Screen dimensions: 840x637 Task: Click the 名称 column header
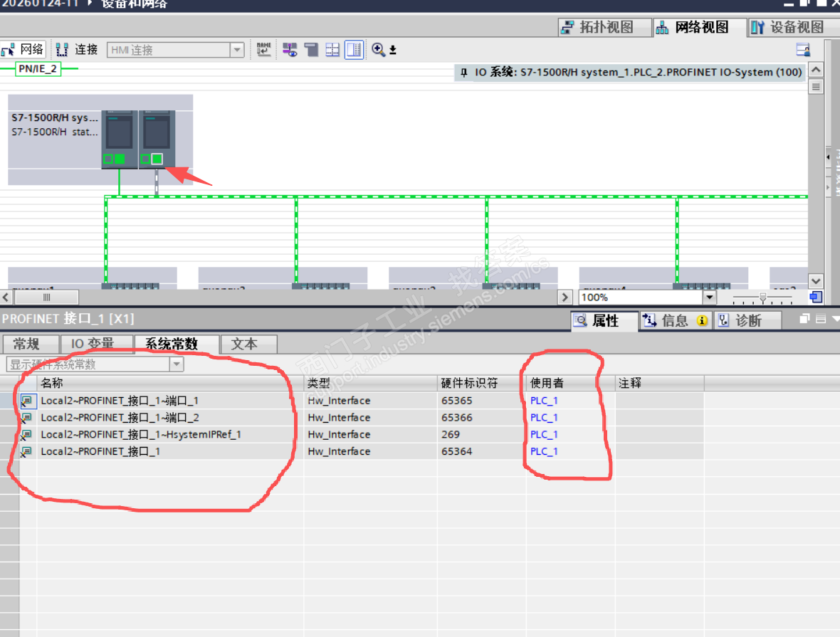(x=170, y=382)
